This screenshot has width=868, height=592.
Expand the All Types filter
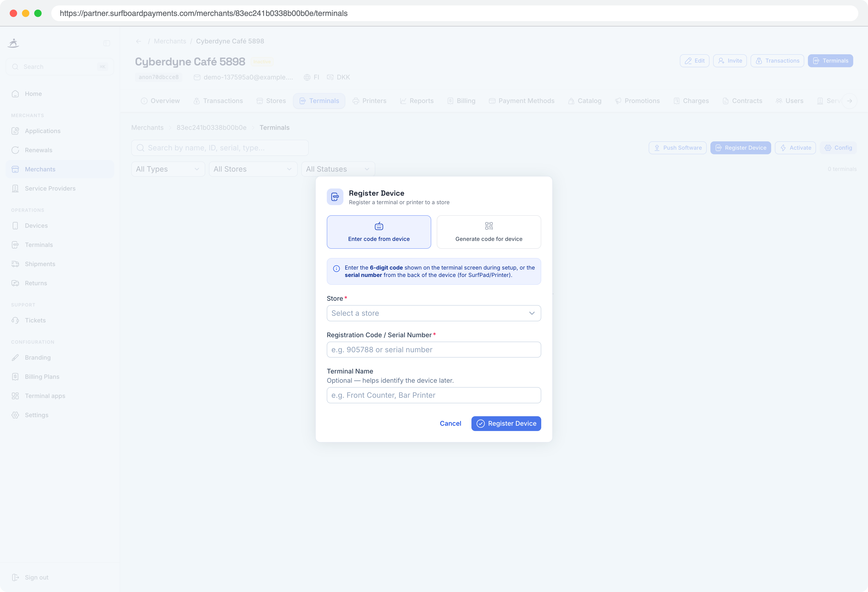tap(168, 169)
